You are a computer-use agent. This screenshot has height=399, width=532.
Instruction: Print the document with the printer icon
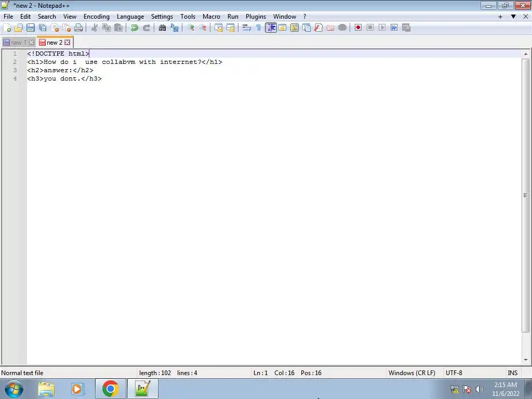coord(78,28)
